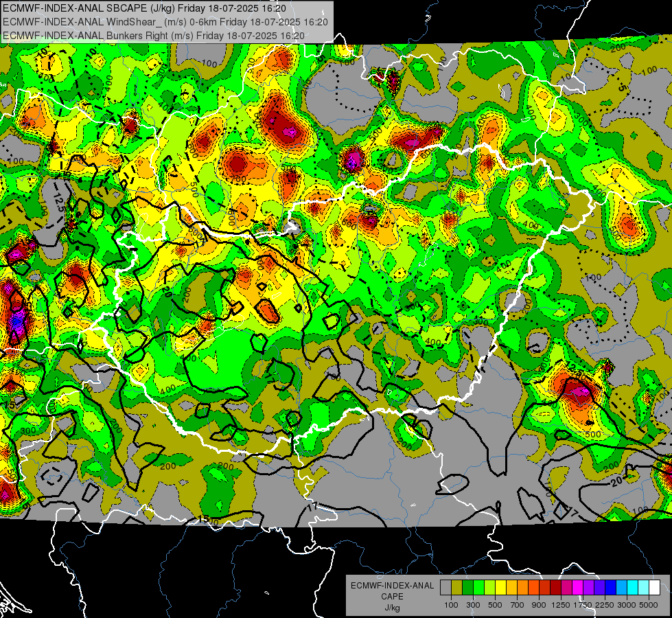
Task: Click the legend tick label 100
Action: 451,605
